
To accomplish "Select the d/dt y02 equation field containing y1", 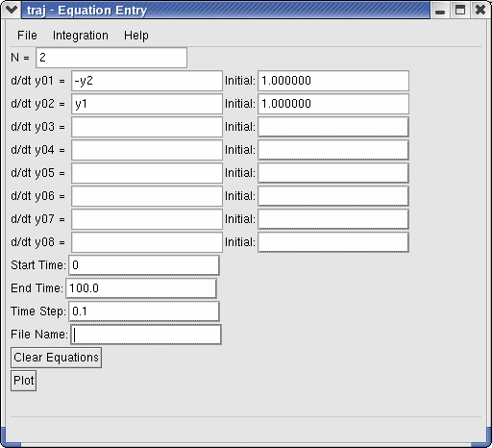I will click(x=147, y=104).
